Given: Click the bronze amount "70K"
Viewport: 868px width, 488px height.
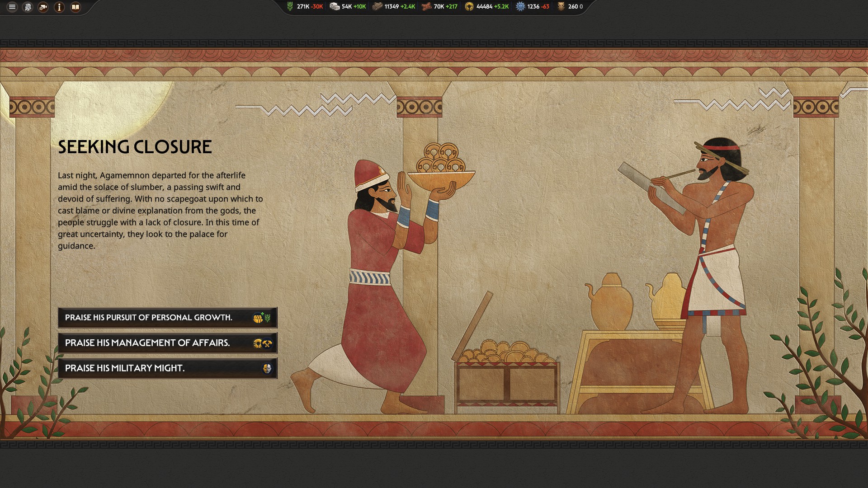Looking at the screenshot, I should click(x=439, y=7).
